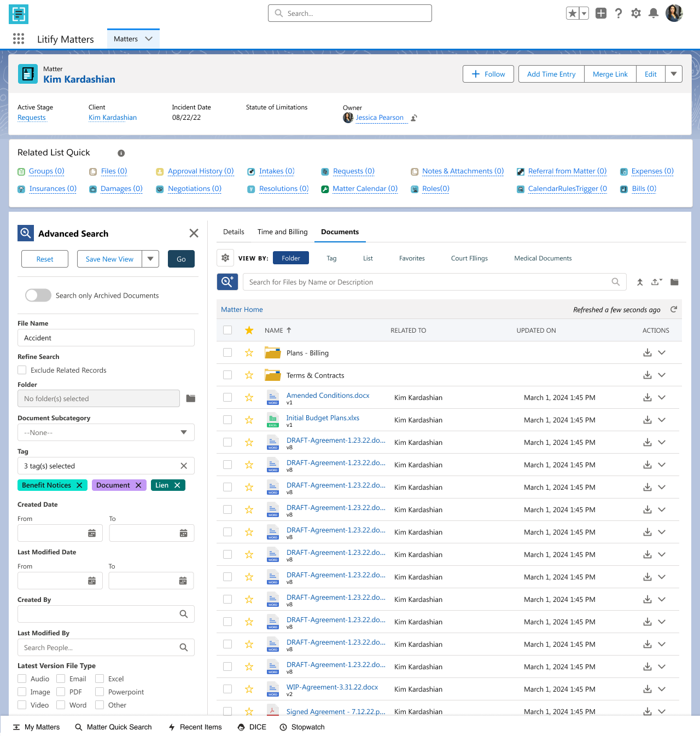Expand actions menu for Terms & Contracts
The width and height of the screenshot is (700, 736).
[662, 375]
